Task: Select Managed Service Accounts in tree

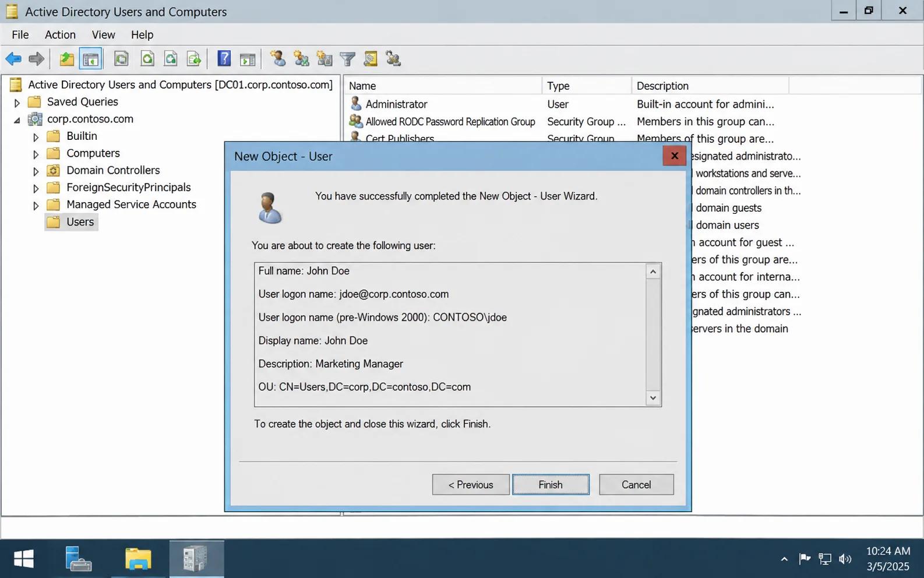Action: (131, 205)
